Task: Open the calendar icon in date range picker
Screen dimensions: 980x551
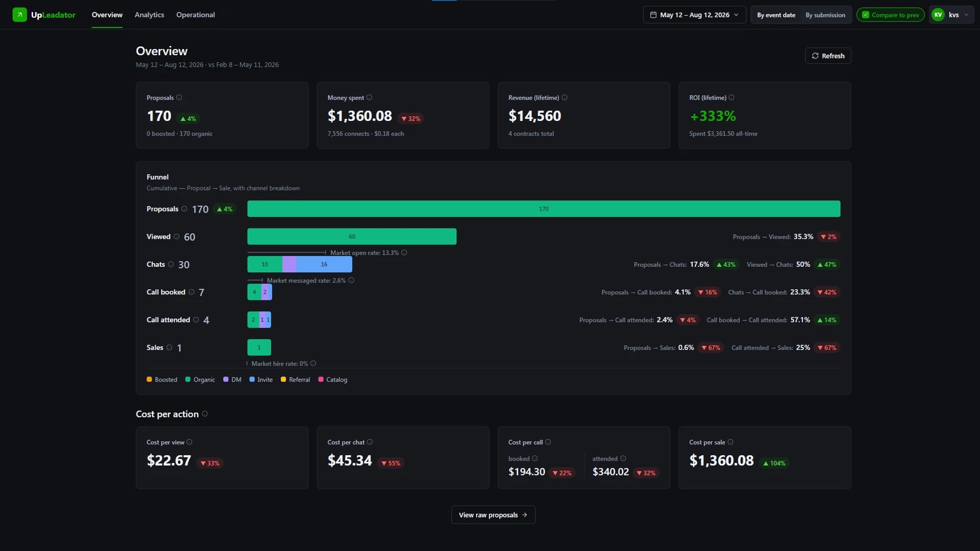Action: 653,15
